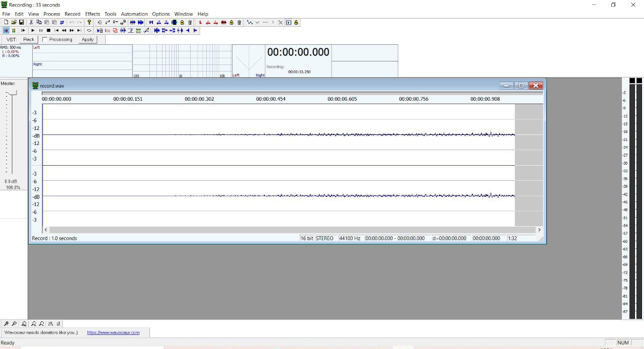Screen dimensions: 644x349
Task: Open the Automation menu
Action: (x=134, y=14)
